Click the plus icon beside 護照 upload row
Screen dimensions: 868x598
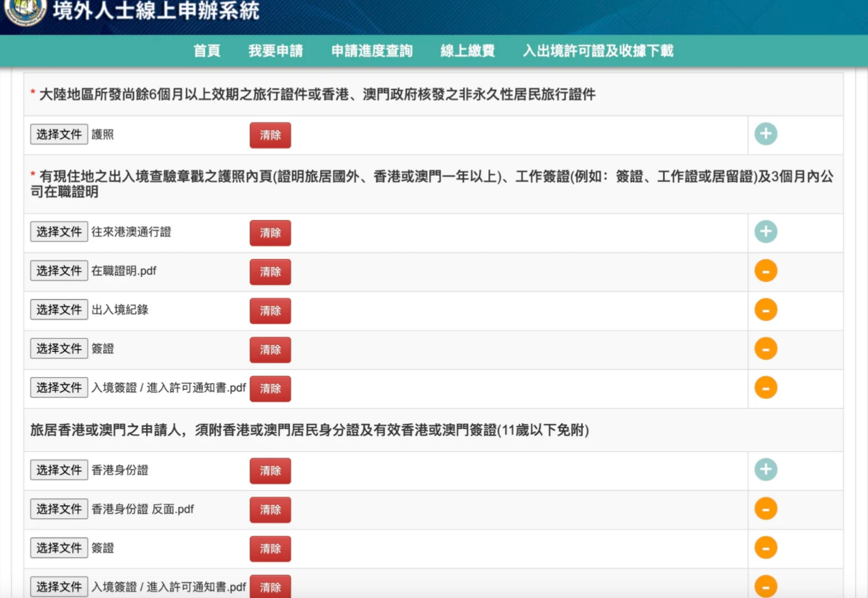(x=766, y=132)
